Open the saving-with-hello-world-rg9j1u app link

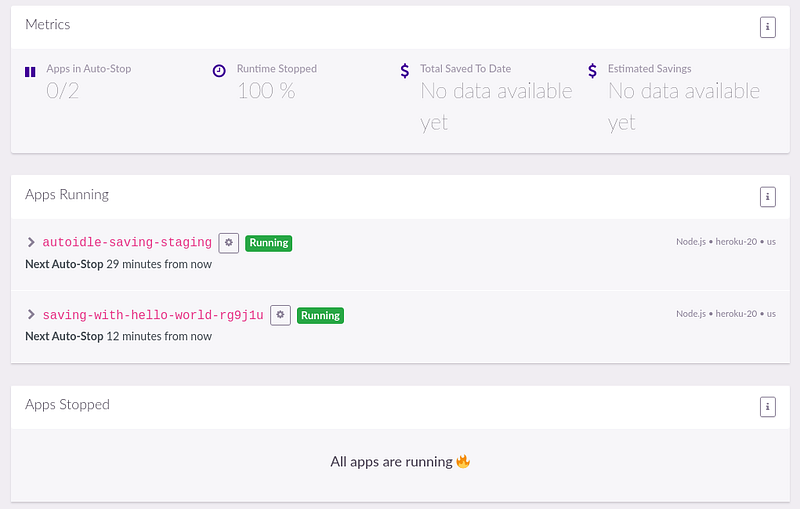click(153, 315)
